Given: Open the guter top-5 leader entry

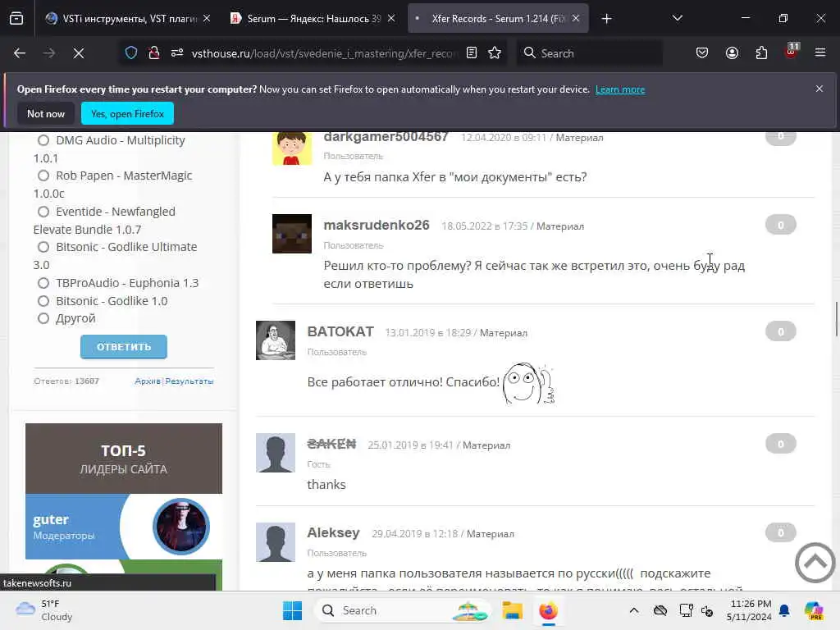Looking at the screenshot, I should coord(124,527).
